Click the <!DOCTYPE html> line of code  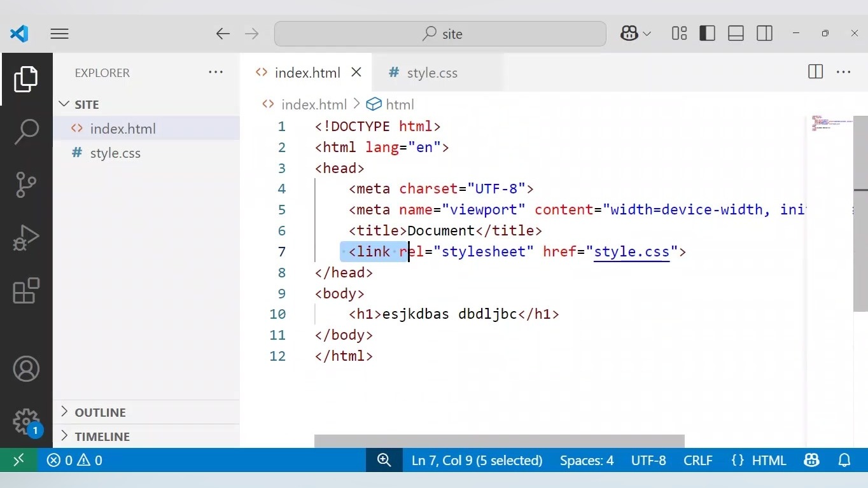click(x=377, y=126)
